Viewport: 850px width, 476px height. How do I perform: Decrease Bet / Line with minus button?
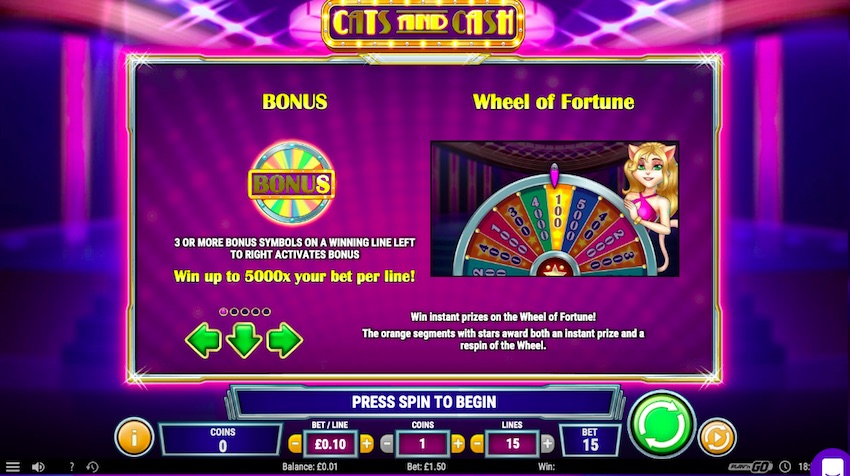point(295,444)
